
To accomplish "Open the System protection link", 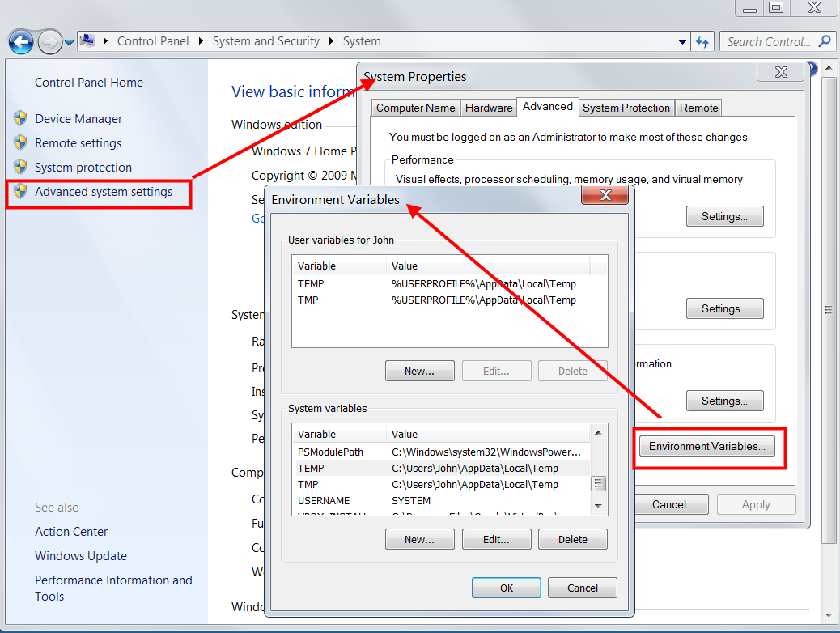I will coord(83,168).
